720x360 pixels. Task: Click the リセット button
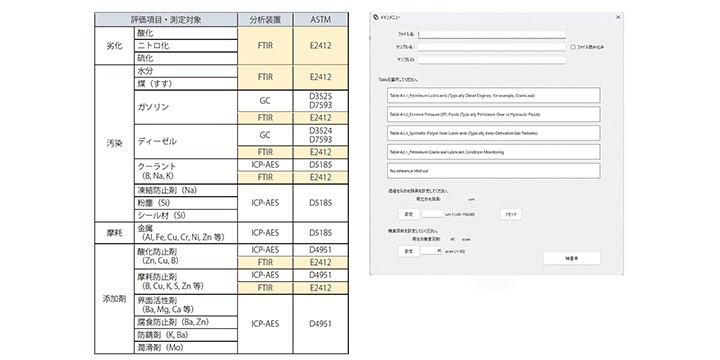511,214
